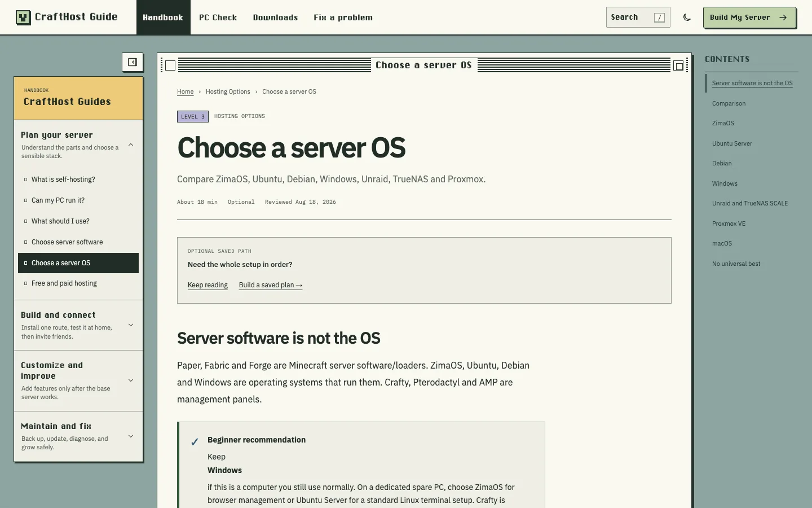
Task: Focus the Search field
Action: click(x=638, y=17)
